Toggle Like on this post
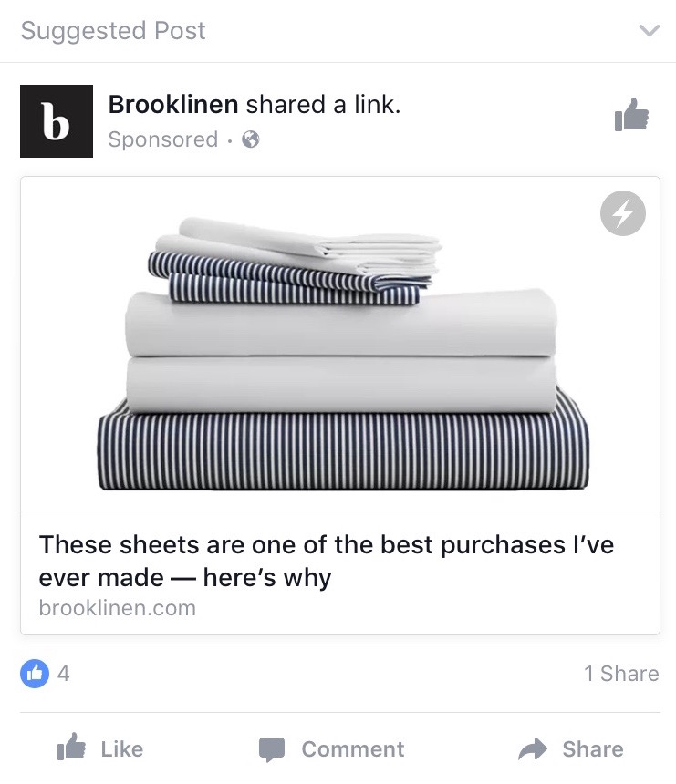 coord(100,748)
